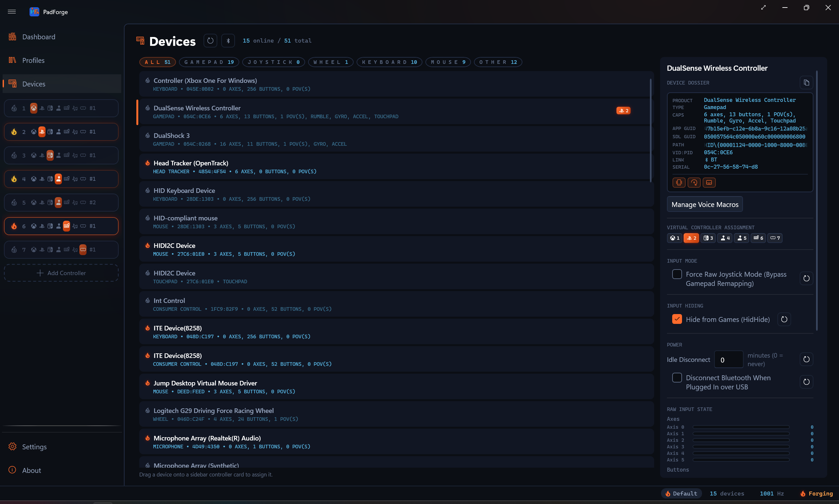Select Logitech G29 Driving Force Racing Wheel row
Viewport: 839px width, 504px height.
[x=396, y=414]
